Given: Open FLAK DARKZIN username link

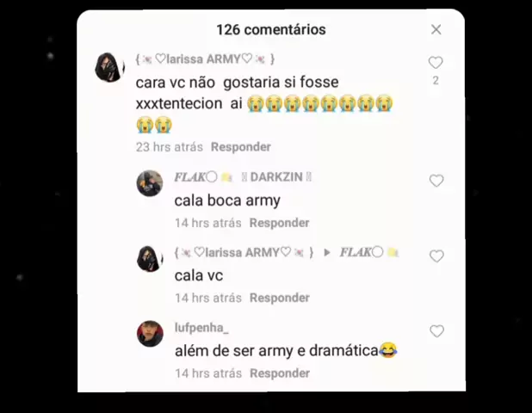Looking at the screenshot, I should [243, 177].
